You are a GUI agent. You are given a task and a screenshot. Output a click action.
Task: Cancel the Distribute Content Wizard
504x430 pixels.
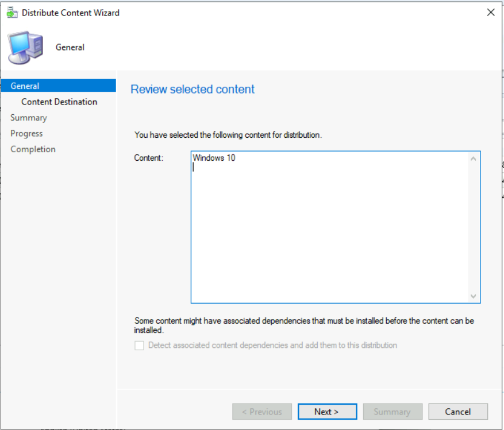458,412
